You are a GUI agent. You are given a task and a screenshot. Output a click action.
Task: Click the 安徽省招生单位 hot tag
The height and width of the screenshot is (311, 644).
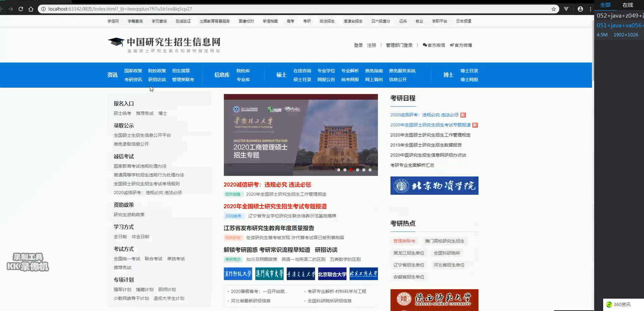[409, 277]
